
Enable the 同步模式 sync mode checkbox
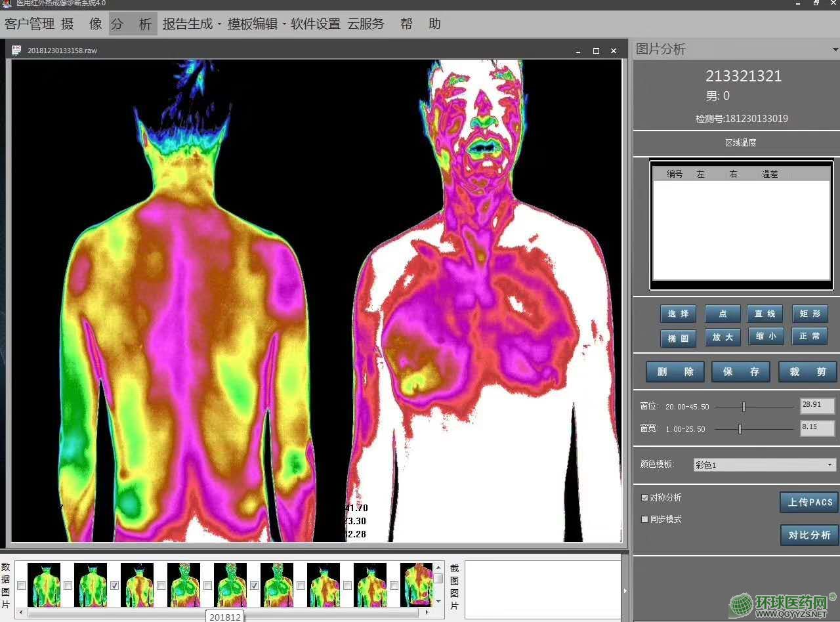click(644, 519)
